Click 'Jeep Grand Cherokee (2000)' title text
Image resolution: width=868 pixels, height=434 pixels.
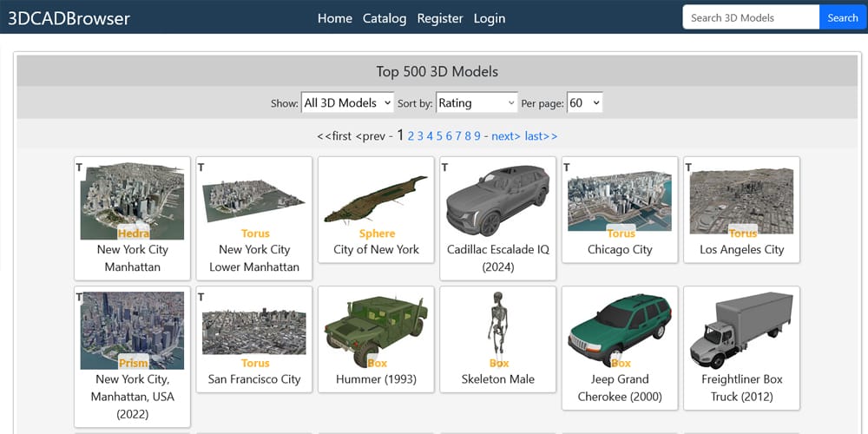coord(620,388)
